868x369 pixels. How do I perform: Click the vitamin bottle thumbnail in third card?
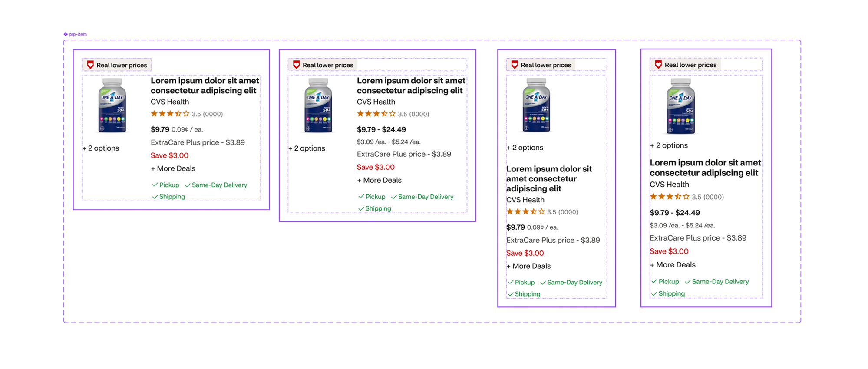536,105
